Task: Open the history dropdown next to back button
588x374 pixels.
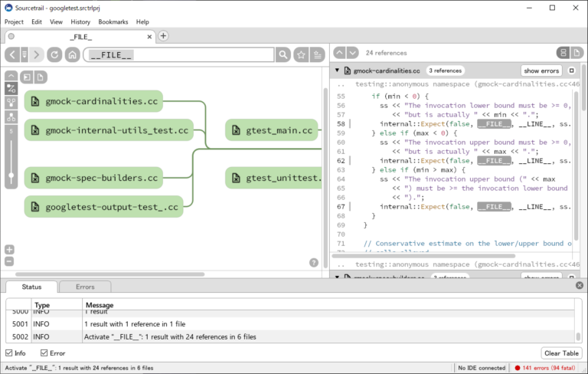Action: point(24,54)
